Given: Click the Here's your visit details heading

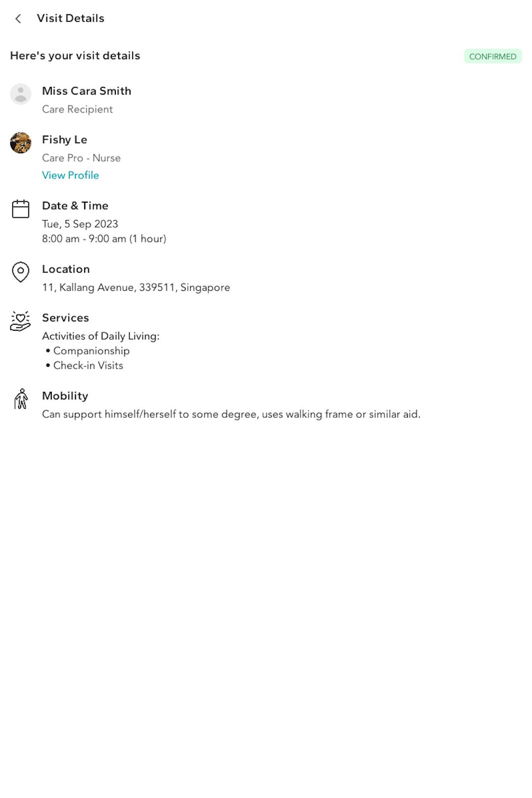Looking at the screenshot, I should [x=75, y=56].
